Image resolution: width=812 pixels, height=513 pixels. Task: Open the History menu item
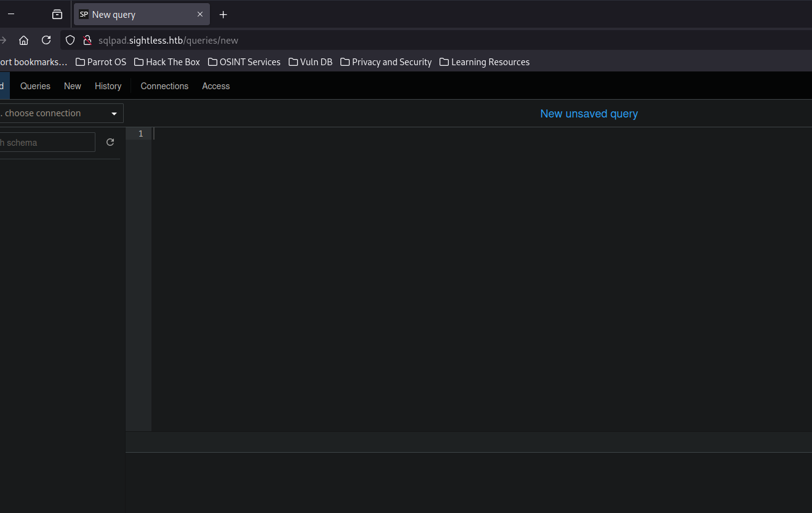(108, 86)
